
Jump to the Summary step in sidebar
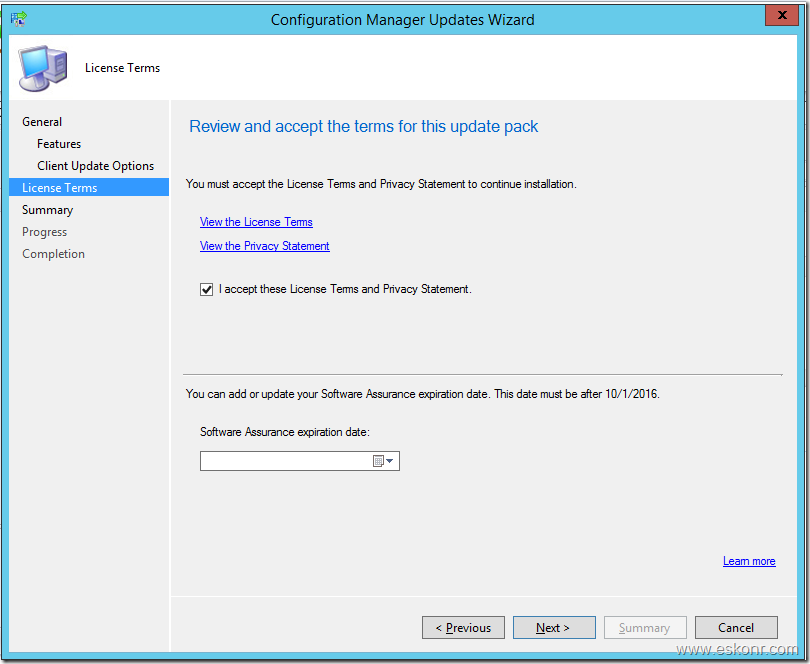(x=48, y=210)
